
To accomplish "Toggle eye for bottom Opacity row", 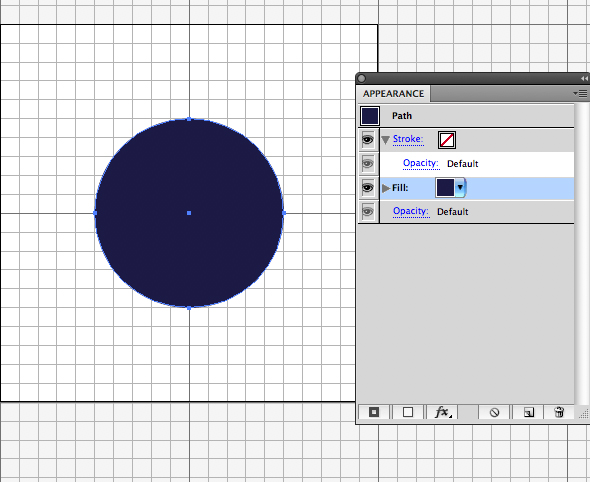I will 368,212.
